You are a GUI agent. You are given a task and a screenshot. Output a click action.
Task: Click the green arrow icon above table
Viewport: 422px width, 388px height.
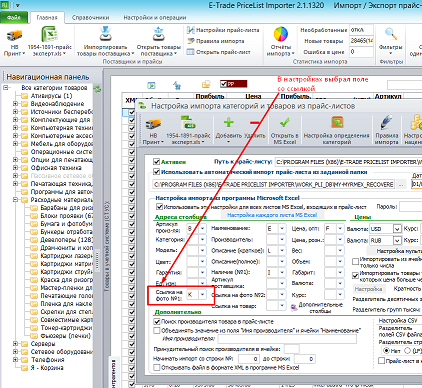coord(151,85)
